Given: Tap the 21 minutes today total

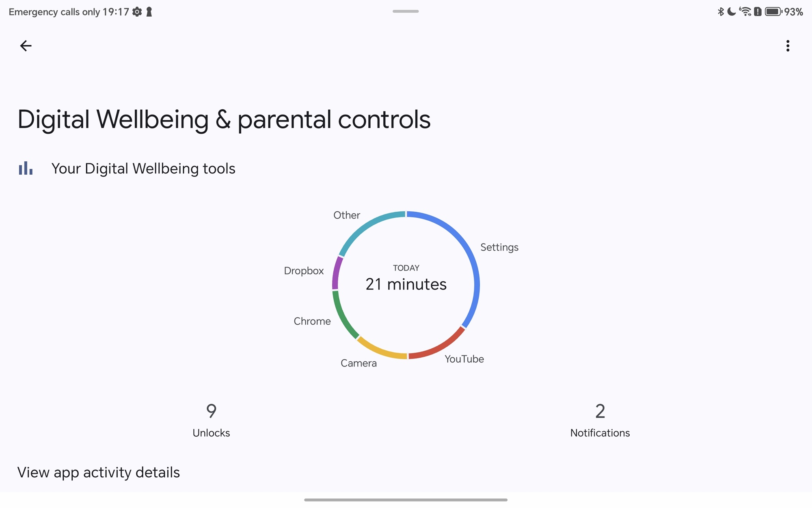Looking at the screenshot, I should [x=406, y=284].
